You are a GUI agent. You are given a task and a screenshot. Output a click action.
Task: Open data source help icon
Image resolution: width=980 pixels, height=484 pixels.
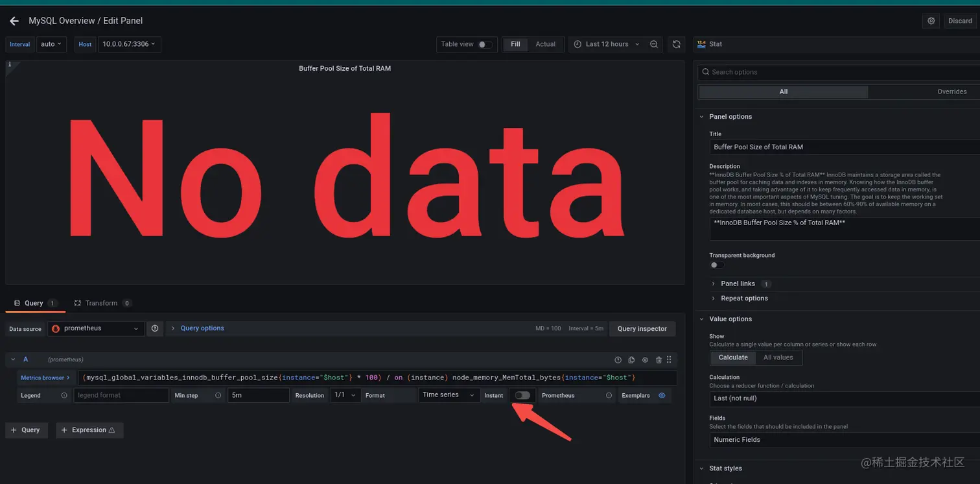[x=155, y=329]
